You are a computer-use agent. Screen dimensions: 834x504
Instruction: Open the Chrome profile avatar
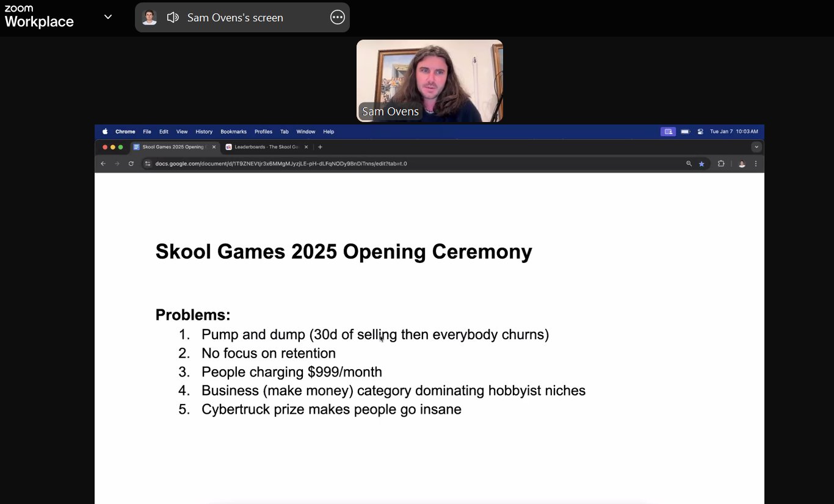tap(742, 164)
